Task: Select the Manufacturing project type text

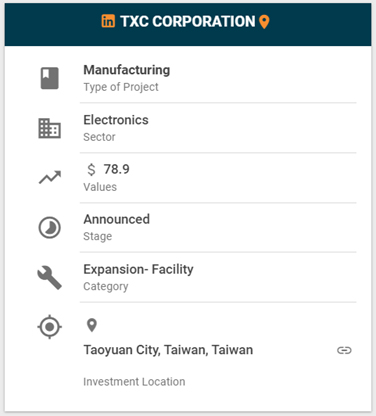Action: pyautogui.click(x=127, y=70)
